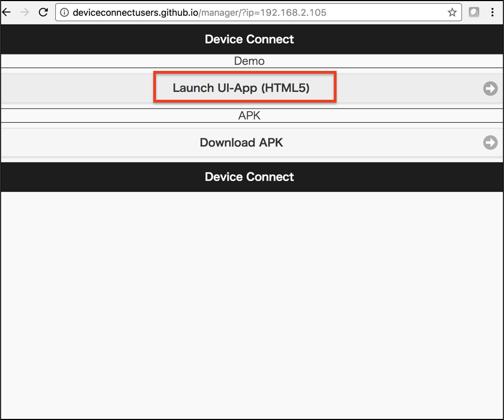Click the arrow icon on Launch UI-App row

[490, 88]
